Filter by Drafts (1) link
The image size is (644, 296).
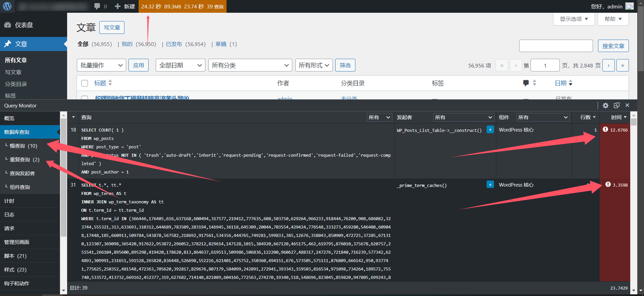226,44
